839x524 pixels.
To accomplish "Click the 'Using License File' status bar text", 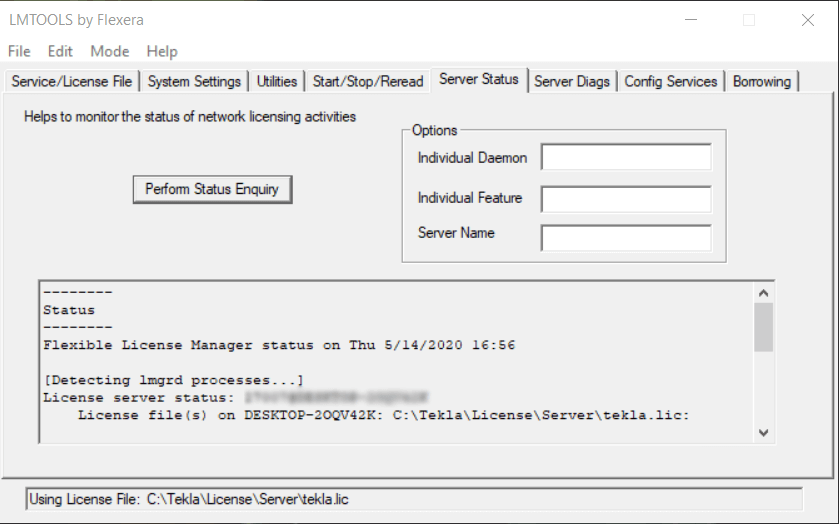I will pos(188,499).
